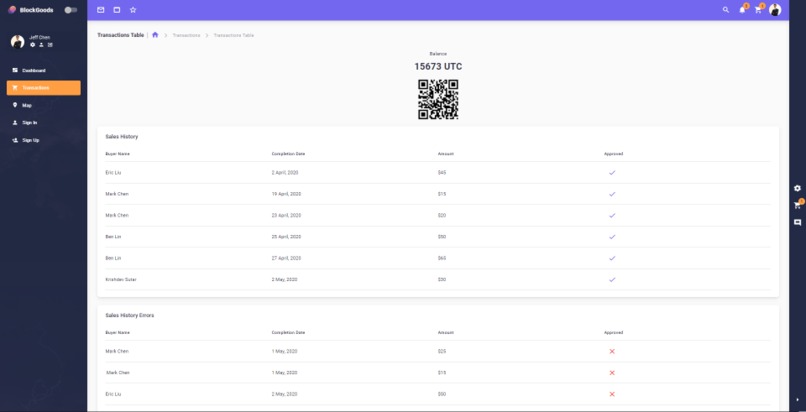The width and height of the screenshot is (806, 412).
Task: Open the mail icon in top bar
Action: click(x=101, y=10)
